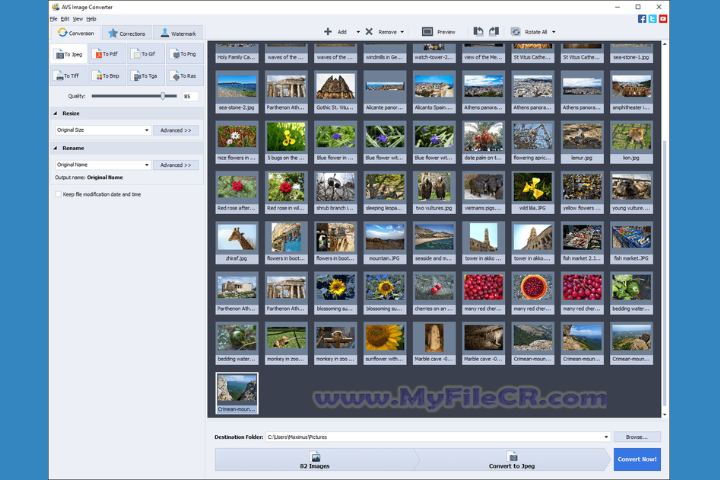Select the fish market.JPG thumbnail
The image size is (720, 480).
tap(631, 243)
